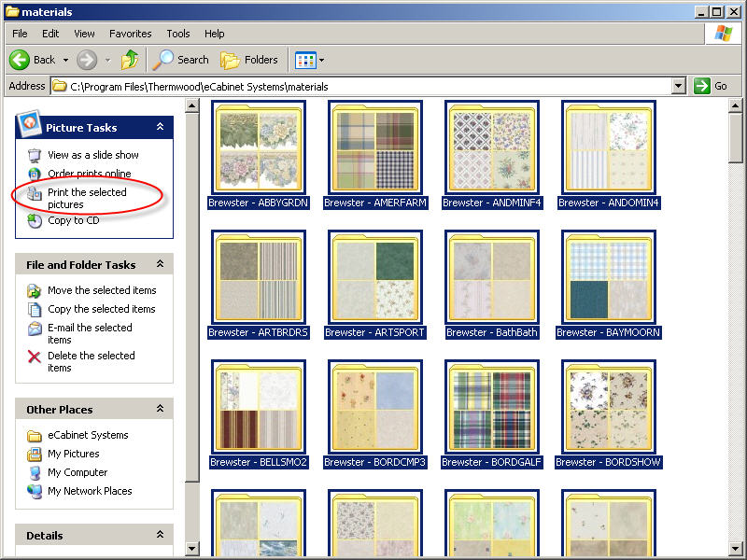Click View as a slide show link
Viewport: 747px width, 560px height.
pos(92,155)
